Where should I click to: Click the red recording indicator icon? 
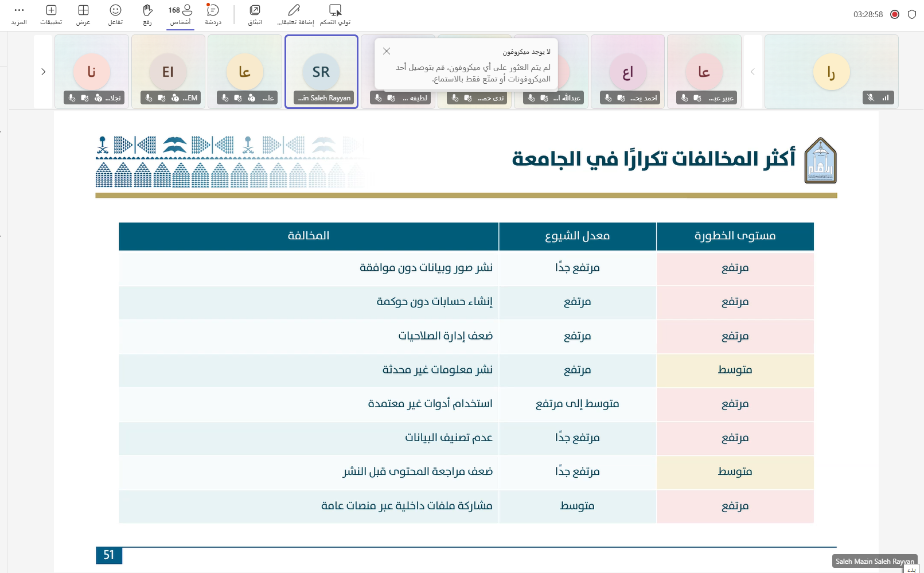point(895,14)
